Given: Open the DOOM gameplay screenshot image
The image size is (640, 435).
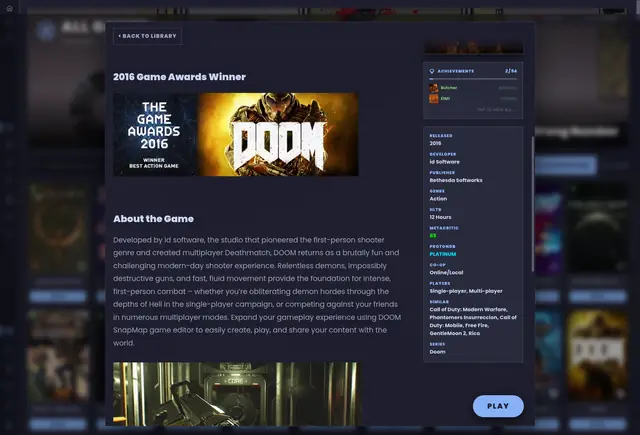Looking at the screenshot, I should click(236, 394).
